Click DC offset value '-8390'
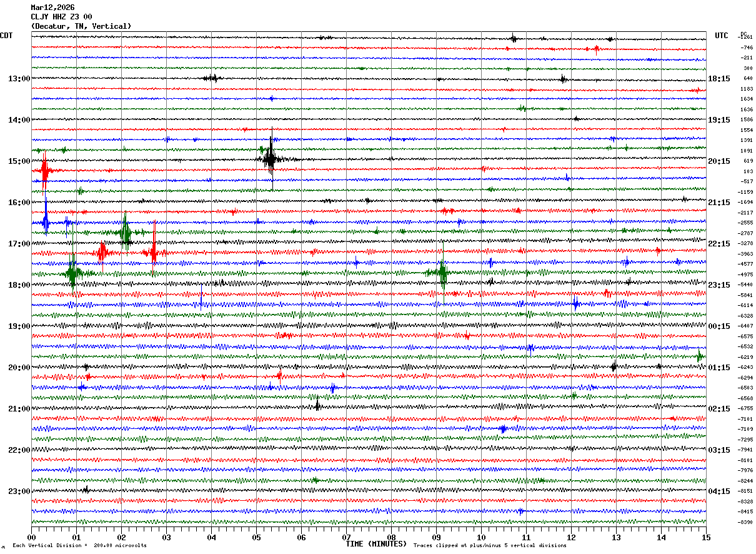 [746, 522]
